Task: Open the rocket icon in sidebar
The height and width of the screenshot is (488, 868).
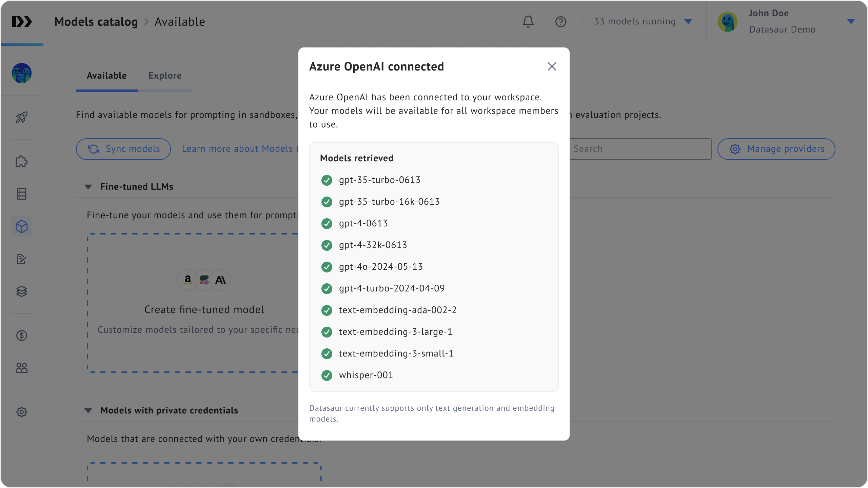Action: (22, 117)
